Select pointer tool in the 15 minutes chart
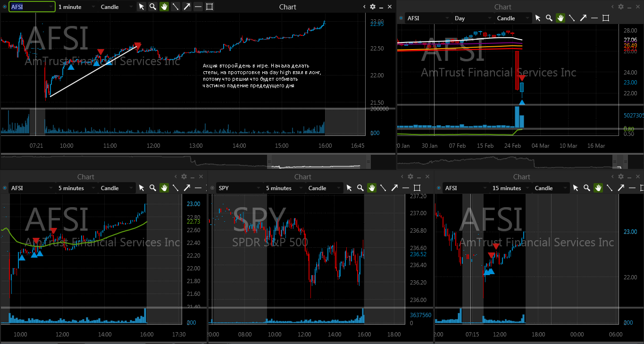 (576, 188)
